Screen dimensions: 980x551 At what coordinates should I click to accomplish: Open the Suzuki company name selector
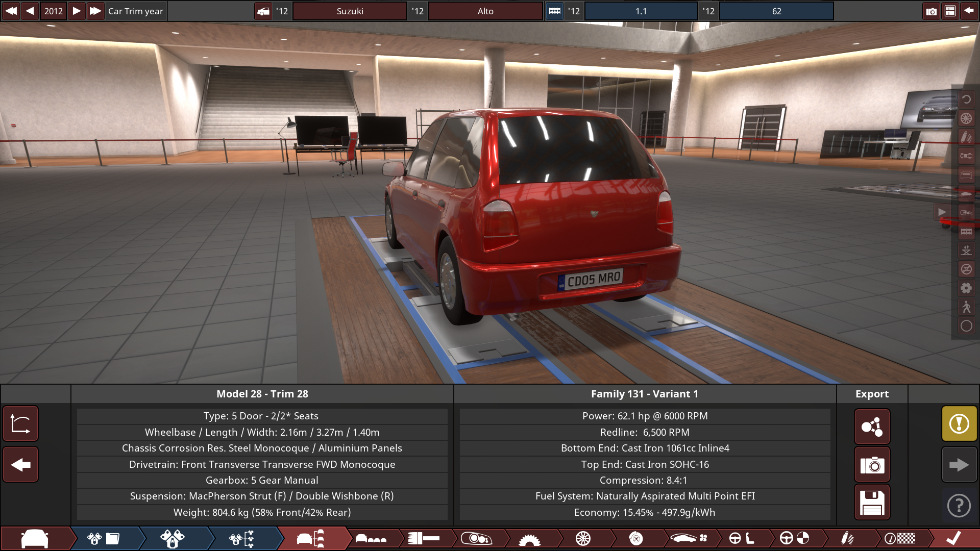[350, 11]
